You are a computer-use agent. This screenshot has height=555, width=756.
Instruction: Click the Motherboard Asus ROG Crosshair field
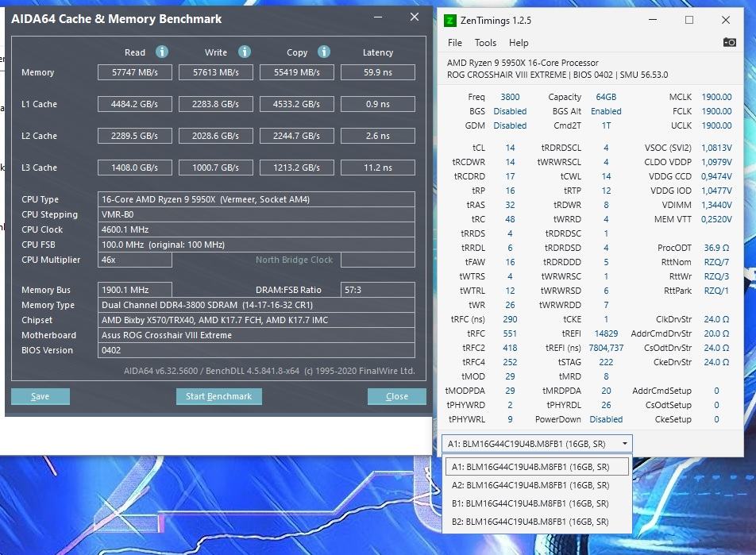click(256, 335)
